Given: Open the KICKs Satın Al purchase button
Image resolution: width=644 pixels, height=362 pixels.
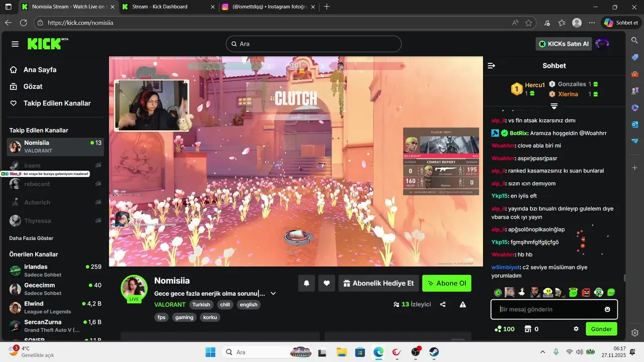Looking at the screenshot, I should click(563, 44).
